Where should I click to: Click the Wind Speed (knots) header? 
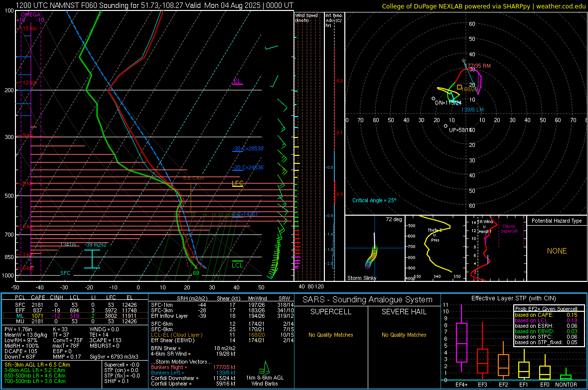(x=306, y=17)
